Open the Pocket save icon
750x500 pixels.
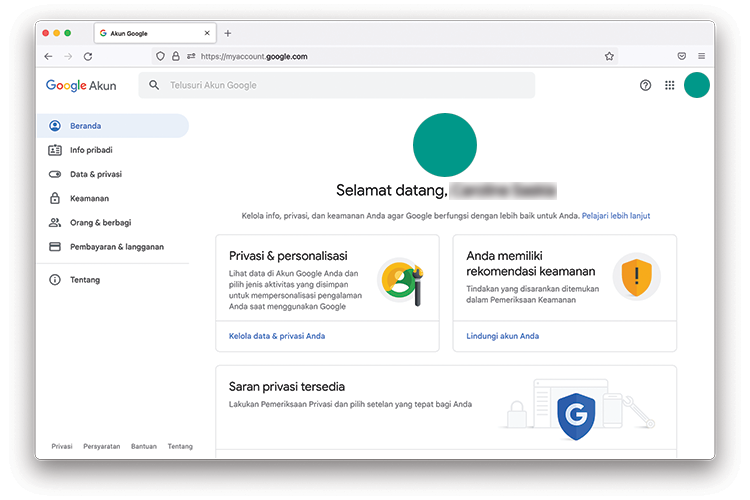[x=682, y=56]
